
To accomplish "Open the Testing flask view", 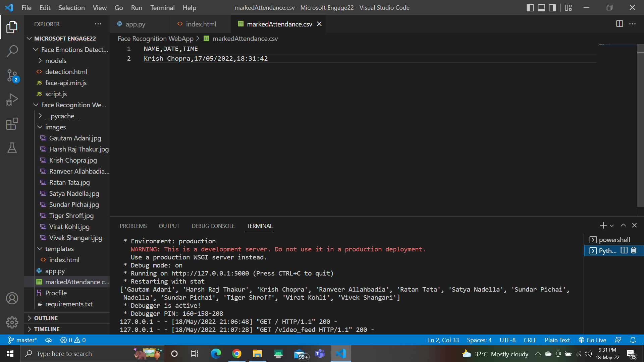I will click(12, 148).
